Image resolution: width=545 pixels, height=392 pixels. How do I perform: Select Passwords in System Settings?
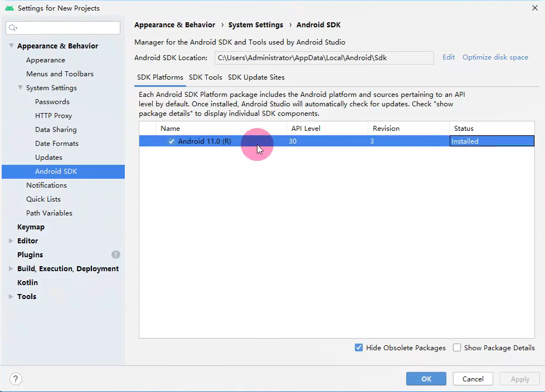coord(52,102)
